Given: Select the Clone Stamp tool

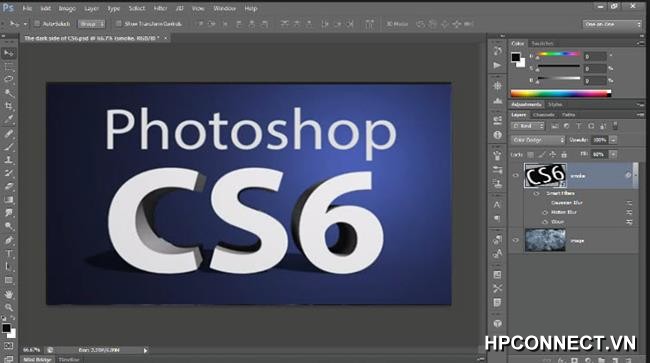Looking at the screenshot, I should click(8, 160).
